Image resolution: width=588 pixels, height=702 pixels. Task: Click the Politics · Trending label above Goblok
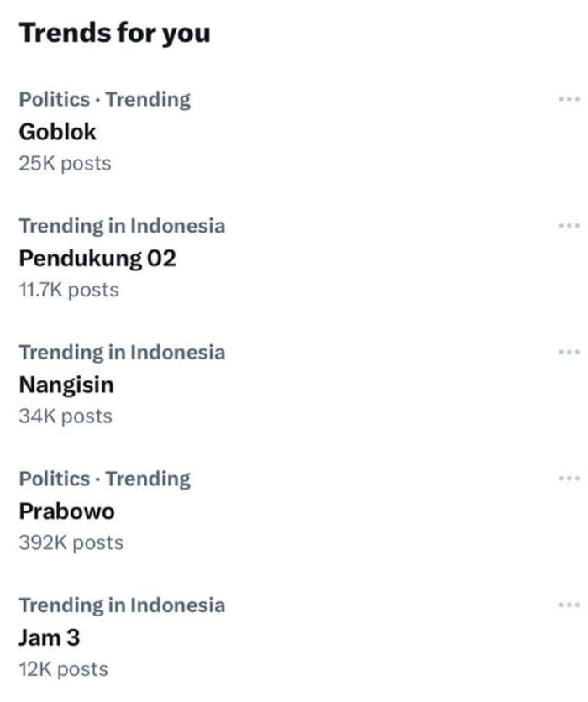(x=104, y=99)
